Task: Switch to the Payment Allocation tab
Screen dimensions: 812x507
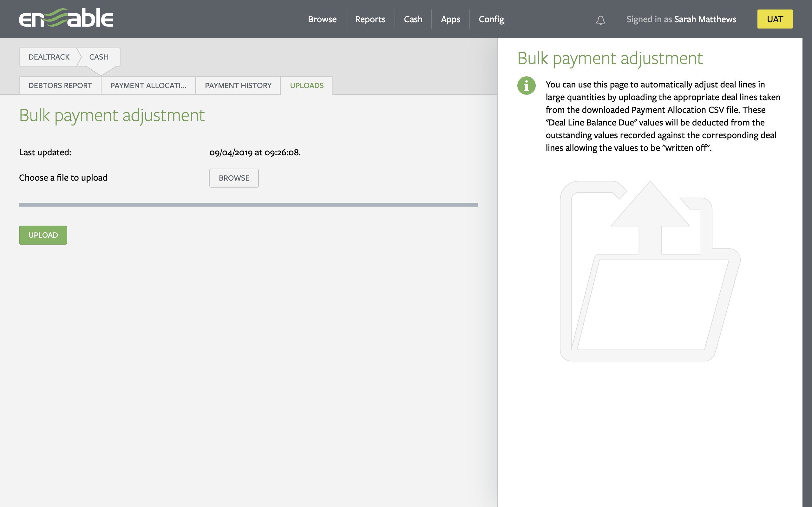Action: pos(148,86)
